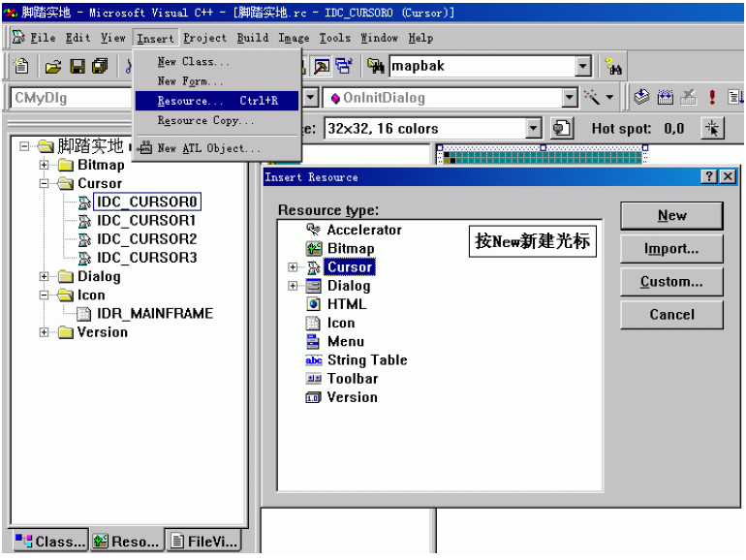Select IDC_CURSOR1 in the resource tree
This screenshot has width=746, height=560.
146,221
